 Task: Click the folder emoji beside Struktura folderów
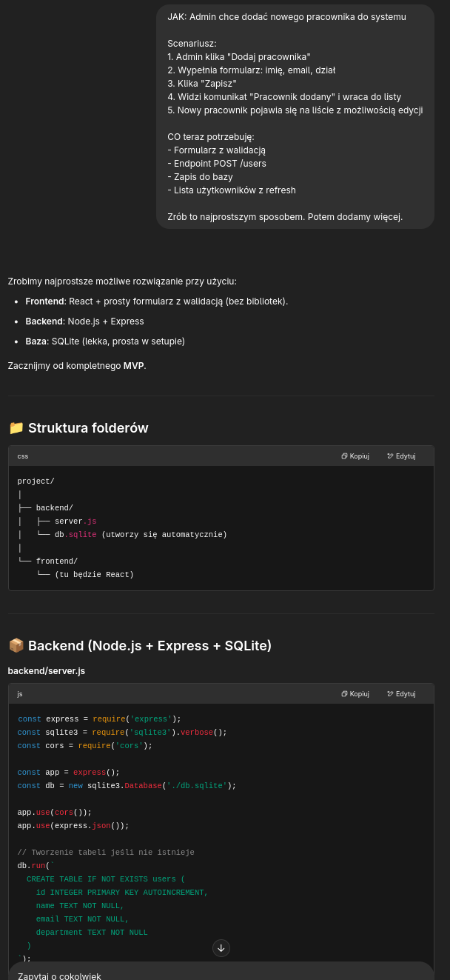(x=16, y=428)
